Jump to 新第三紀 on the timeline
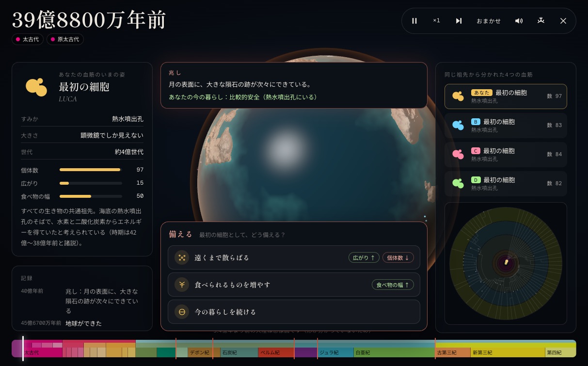588x366 pixels. click(508, 352)
